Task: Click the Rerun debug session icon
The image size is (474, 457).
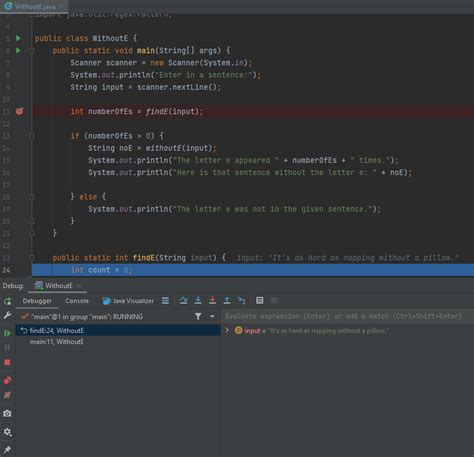Action: click(7, 301)
